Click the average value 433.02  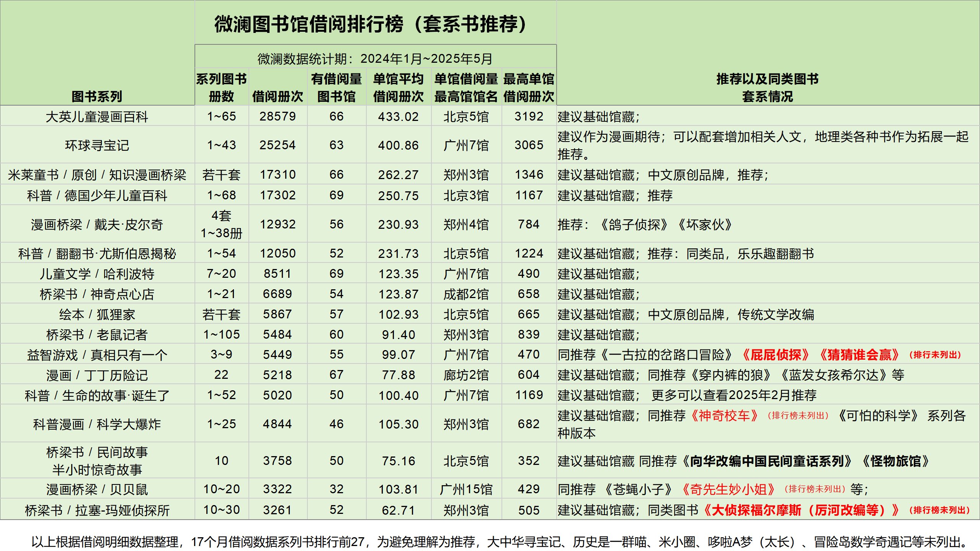click(398, 116)
